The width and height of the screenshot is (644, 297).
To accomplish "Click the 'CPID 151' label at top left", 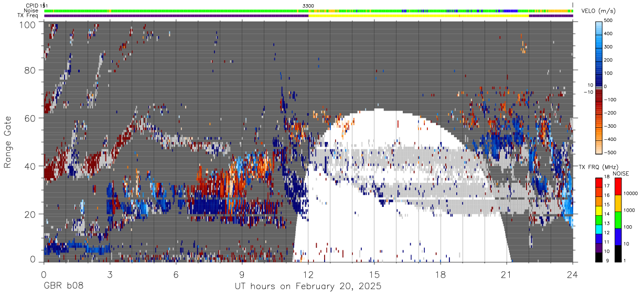I will coord(36,6).
